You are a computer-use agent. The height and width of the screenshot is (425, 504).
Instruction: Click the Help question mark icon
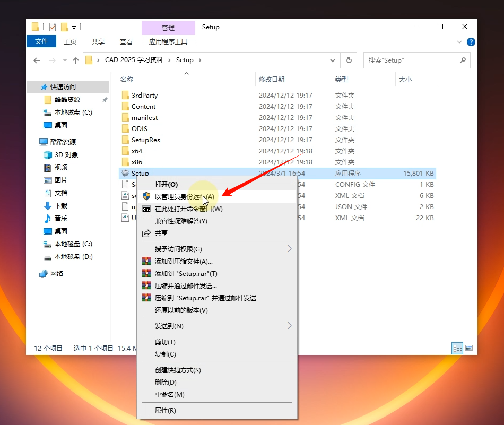click(x=471, y=42)
